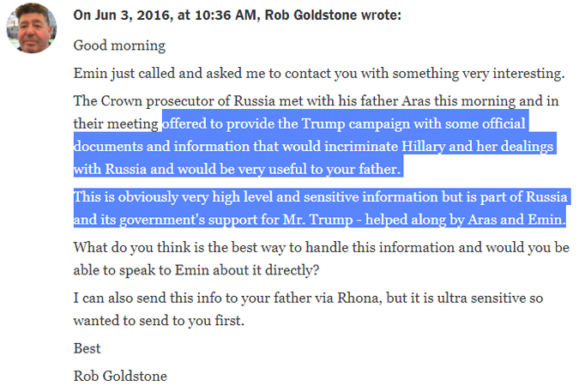Image resolution: width=579 pixels, height=392 pixels.
Task: Click the sentence starting "Emin just called"
Action: pos(319,74)
